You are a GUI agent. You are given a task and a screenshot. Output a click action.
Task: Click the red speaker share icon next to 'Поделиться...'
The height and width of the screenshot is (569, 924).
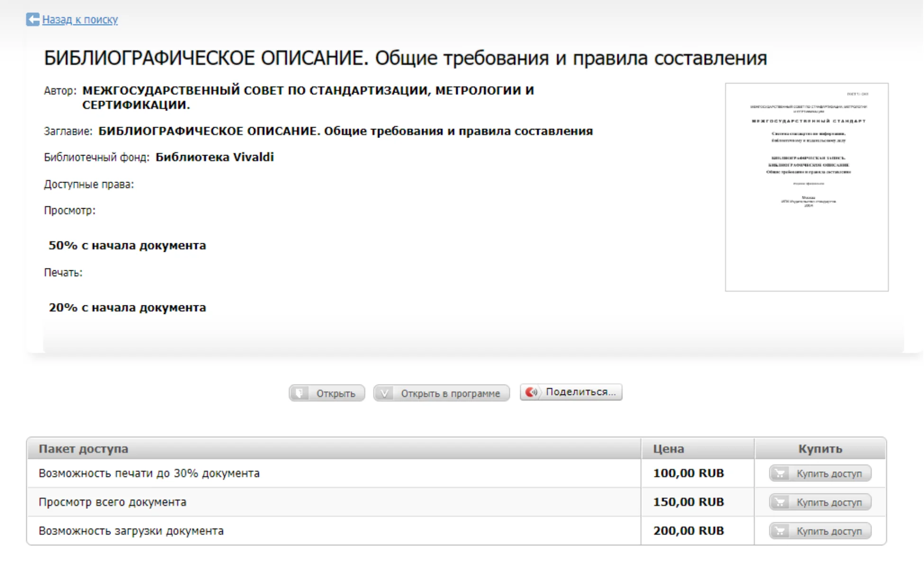click(x=532, y=392)
